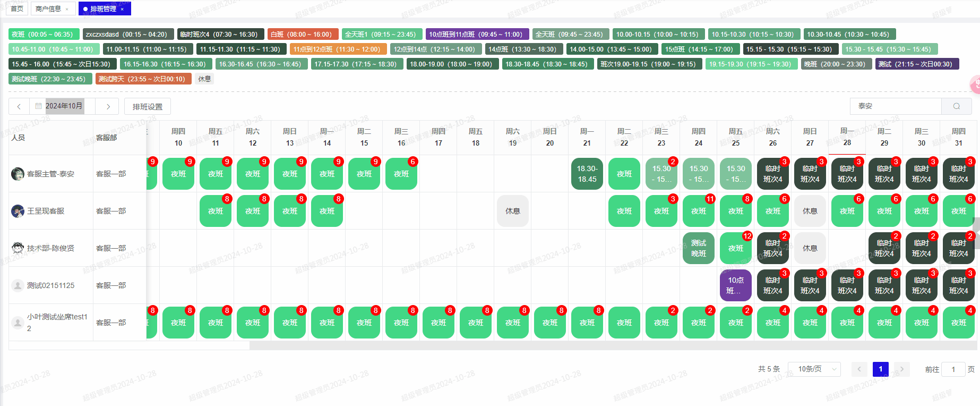
Task: Select shift tag 12点到14点
Action: pyautogui.click(x=436, y=49)
